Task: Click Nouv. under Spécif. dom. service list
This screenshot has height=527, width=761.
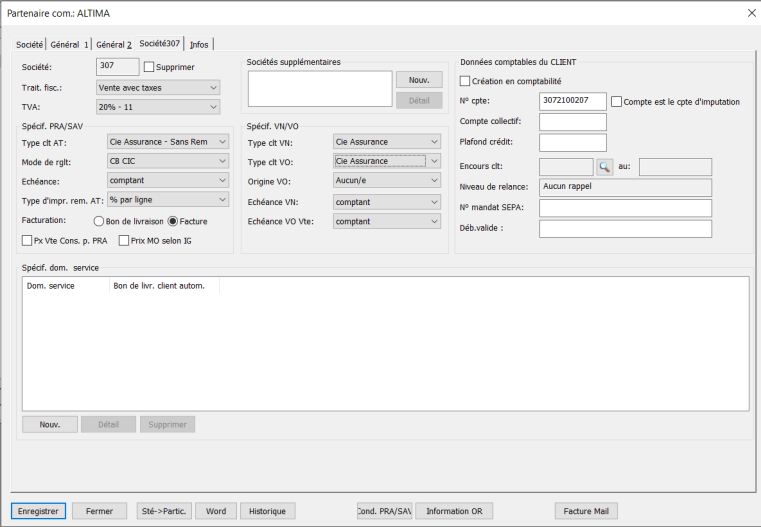Action: (x=50, y=425)
